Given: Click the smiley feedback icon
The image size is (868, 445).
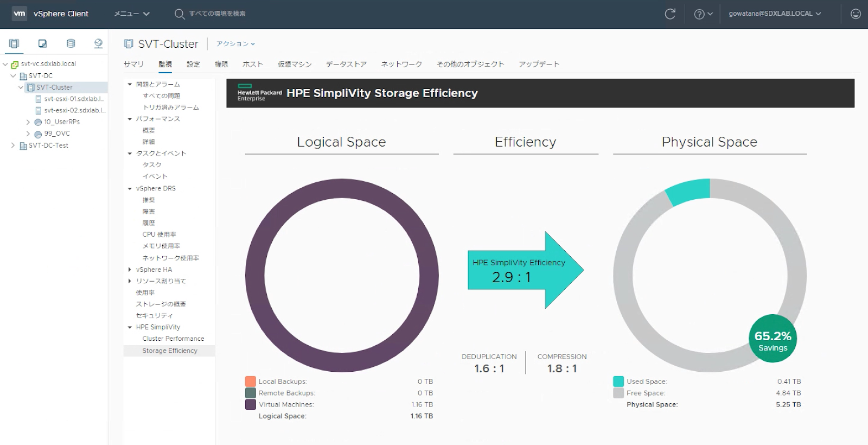Looking at the screenshot, I should pos(856,14).
